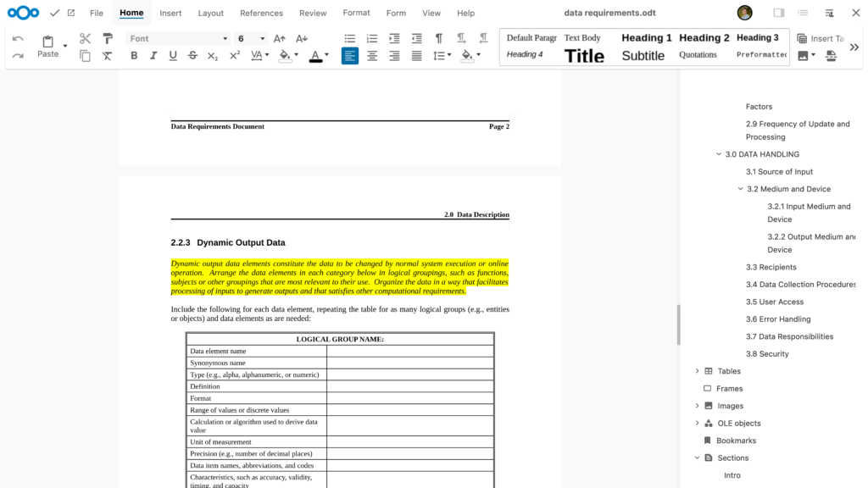The height and width of the screenshot is (488, 868).
Task: Click the document vertical scrollbar
Action: (x=678, y=324)
